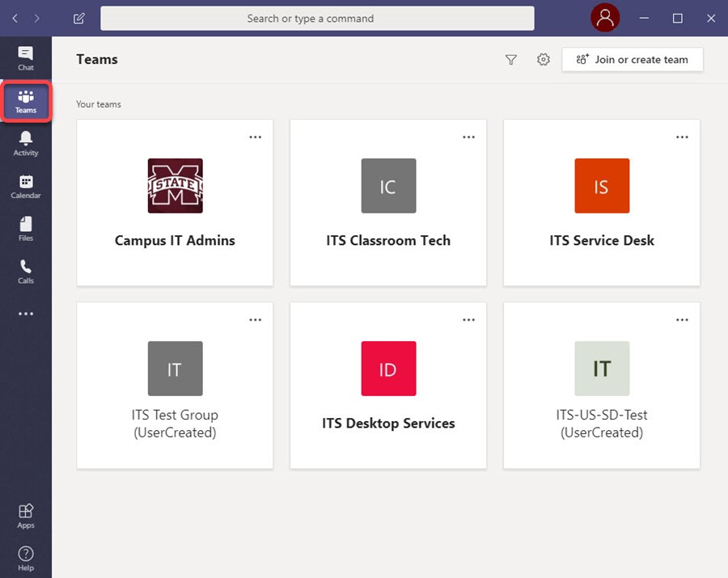Image resolution: width=728 pixels, height=578 pixels.
Task: Select the orange IS team avatar
Action: pyautogui.click(x=602, y=186)
